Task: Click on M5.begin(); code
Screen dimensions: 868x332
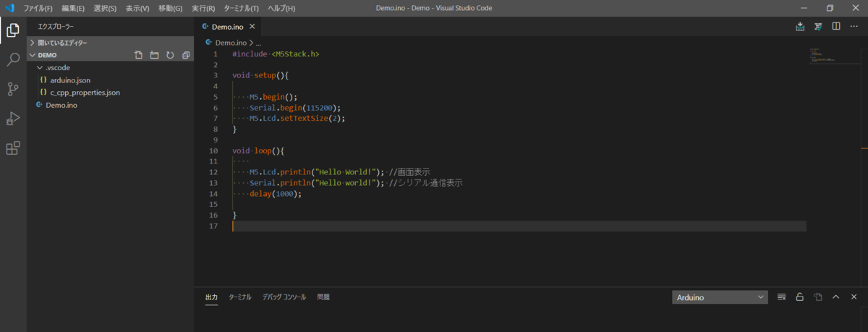Action: tap(273, 97)
